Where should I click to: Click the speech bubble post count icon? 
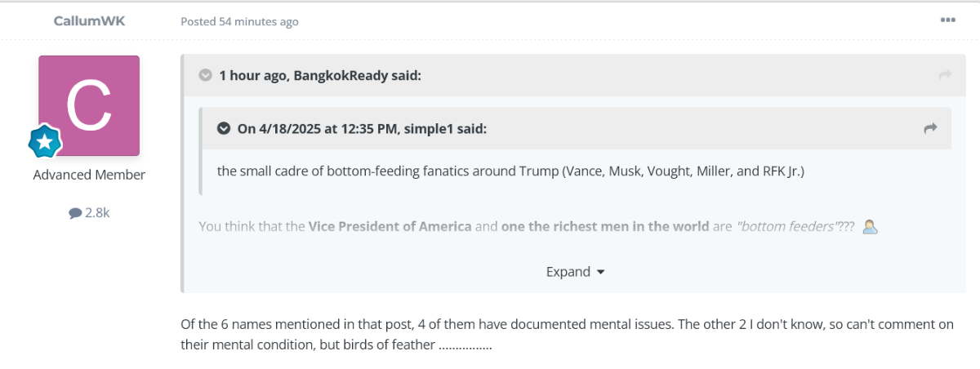[75, 213]
